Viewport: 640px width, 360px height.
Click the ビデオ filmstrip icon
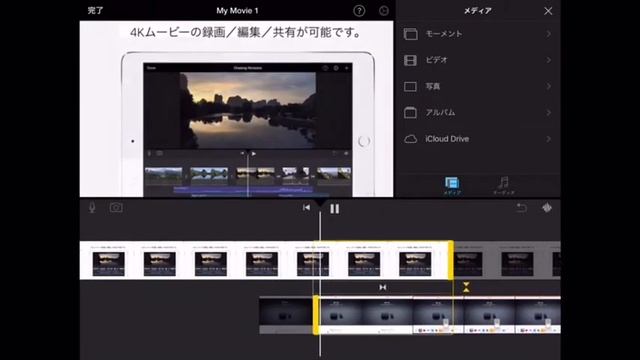[x=410, y=60]
